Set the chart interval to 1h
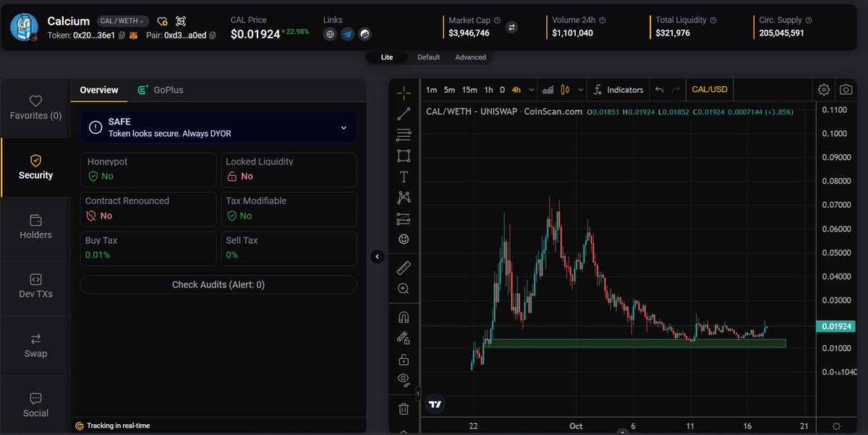Viewport: 868px width, 435px height. pos(488,90)
